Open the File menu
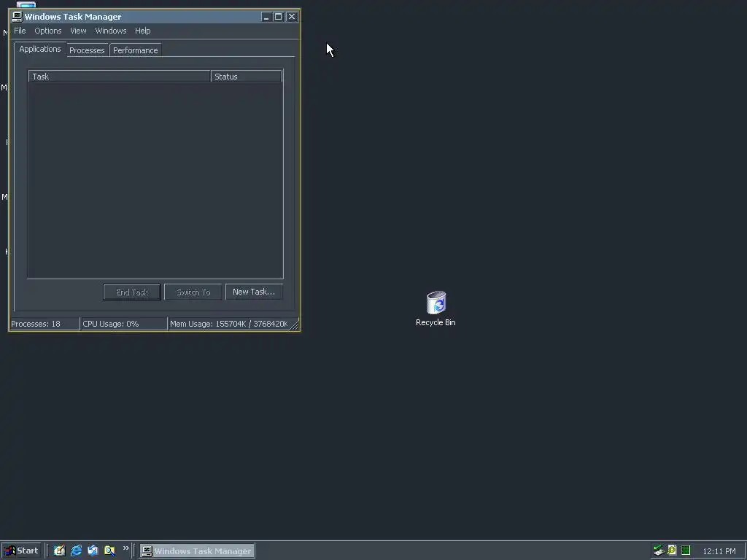This screenshot has width=747, height=560. click(x=20, y=31)
